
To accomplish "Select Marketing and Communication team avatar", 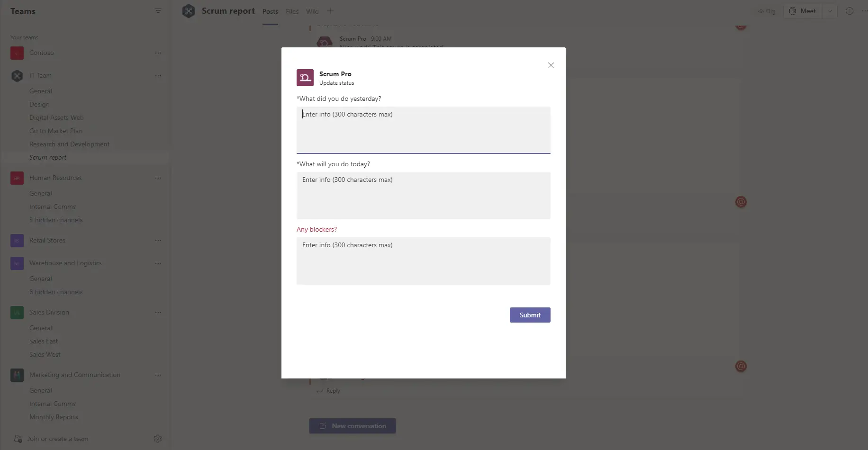I will coord(17,375).
